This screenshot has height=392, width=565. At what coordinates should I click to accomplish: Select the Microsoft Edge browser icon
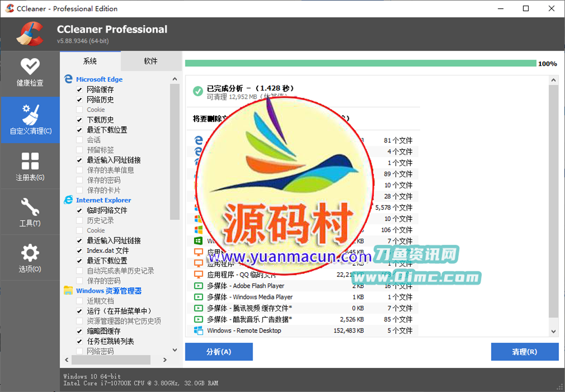[68, 79]
